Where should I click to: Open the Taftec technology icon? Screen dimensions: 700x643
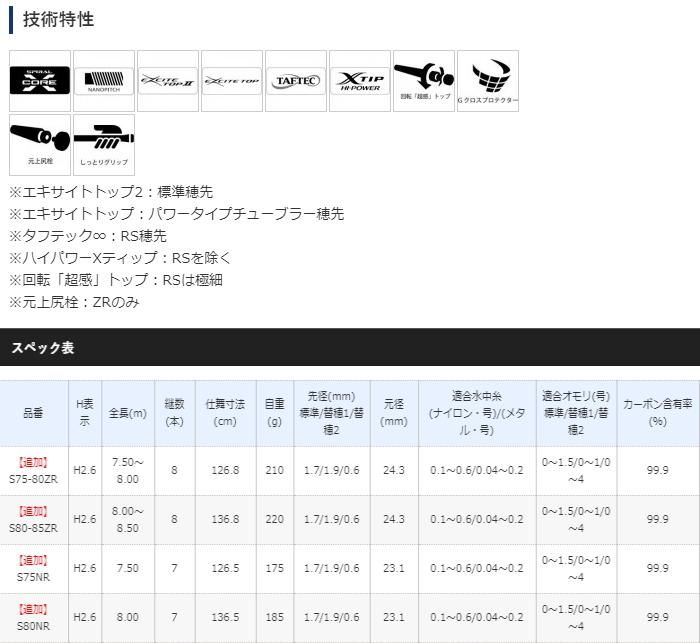pos(296,80)
